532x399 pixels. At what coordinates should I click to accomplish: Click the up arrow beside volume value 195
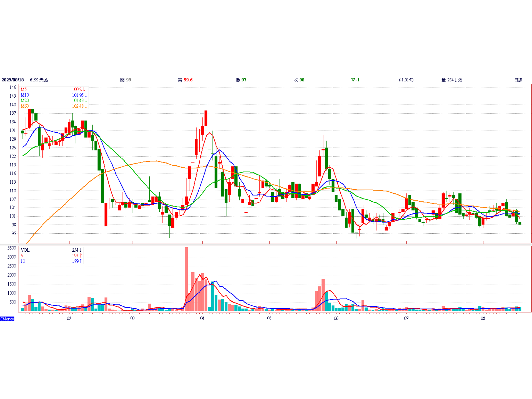click(x=80, y=256)
